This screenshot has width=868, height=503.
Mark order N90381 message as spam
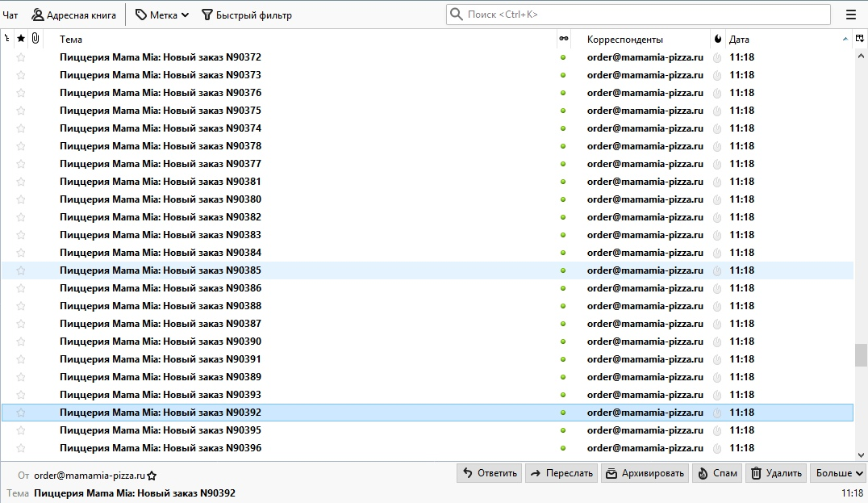[x=717, y=182]
